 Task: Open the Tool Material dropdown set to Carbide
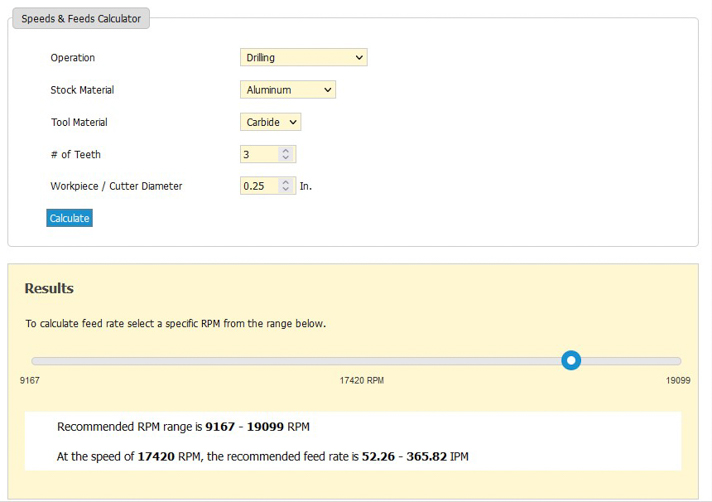[x=270, y=122]
